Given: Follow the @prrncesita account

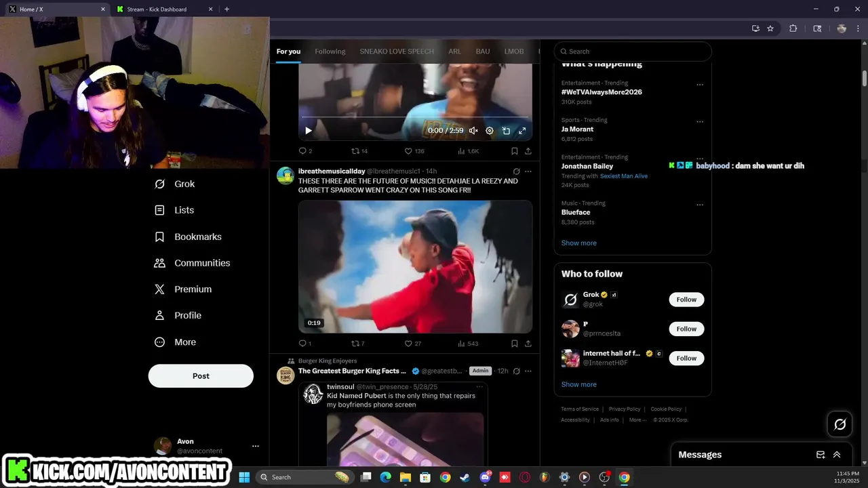Looking at the screenshot, I should pyautogui.click(x=686, y=329).
